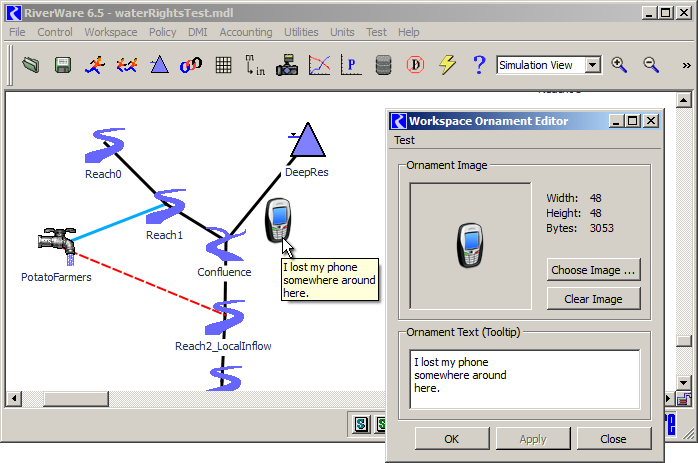Viewport: 698px width, 463px height.
Task: Zoom in with the plus magnifier icon
Action: (619, 65)
